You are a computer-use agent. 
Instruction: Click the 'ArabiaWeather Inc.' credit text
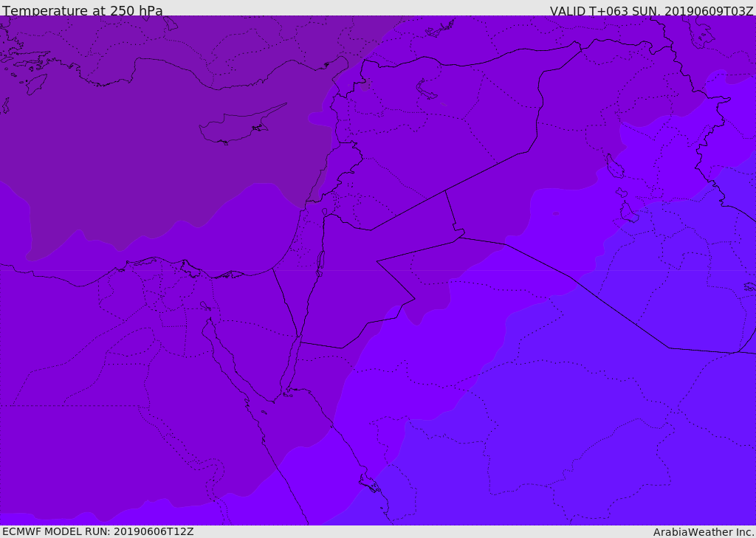[x=704, y=532]
